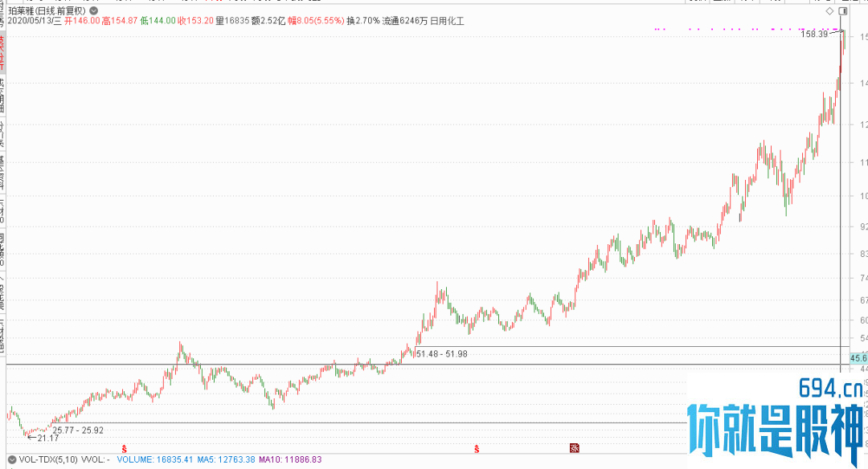This screenshot has height=469, width=868.
Task: Click the left red $ marker under the chart
Action: [124, 449]
